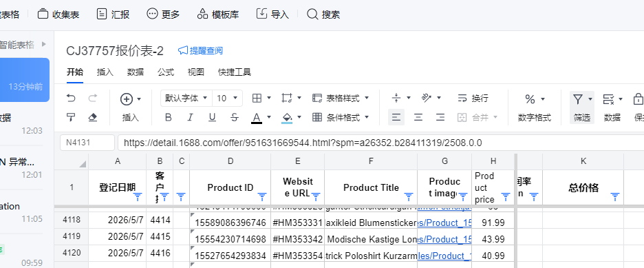Click the cell reference box N4131
644x268 pixels.
click(87, 143)
